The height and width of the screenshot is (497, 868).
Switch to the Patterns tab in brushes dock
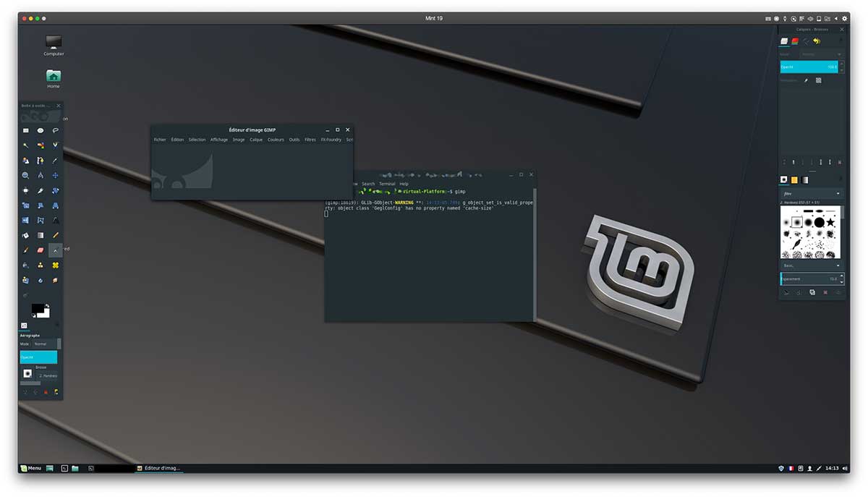coord(794,179)
